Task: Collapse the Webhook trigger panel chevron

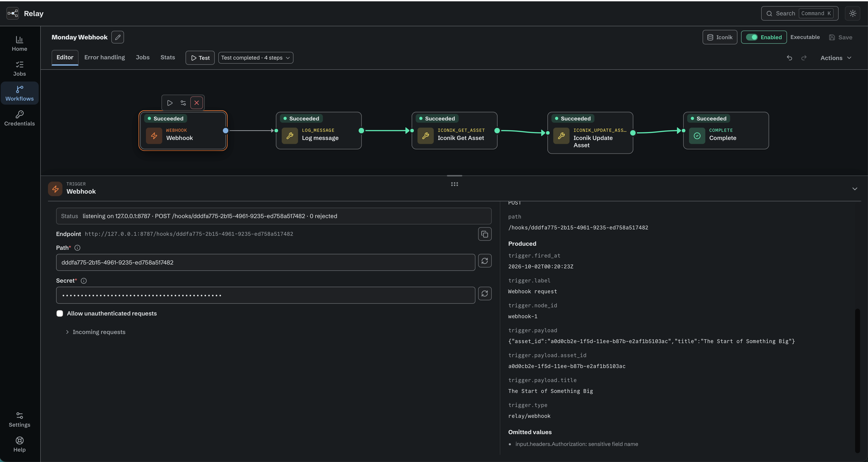Action: click(x=854, y=188)
